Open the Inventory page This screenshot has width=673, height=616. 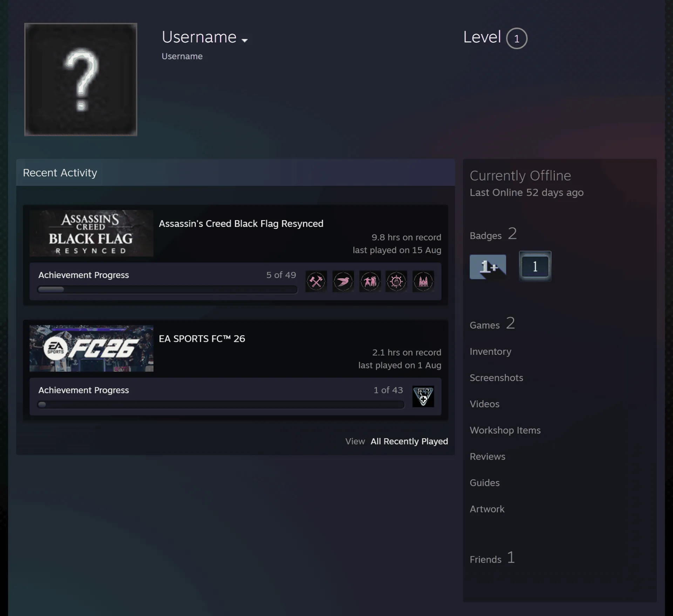490,351
